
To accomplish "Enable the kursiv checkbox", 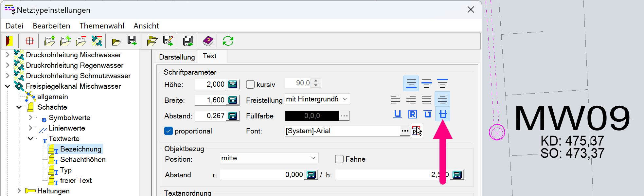I will click(250, 84).
